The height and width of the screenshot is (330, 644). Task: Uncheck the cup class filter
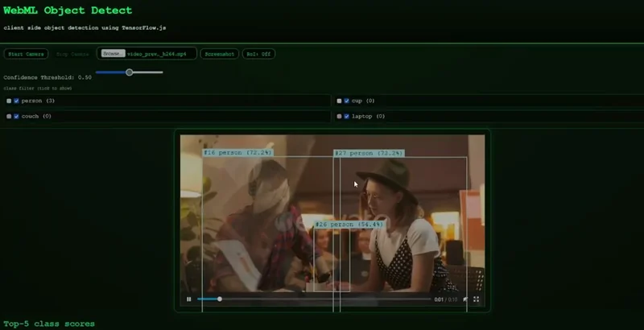click(x=347, y=101)
